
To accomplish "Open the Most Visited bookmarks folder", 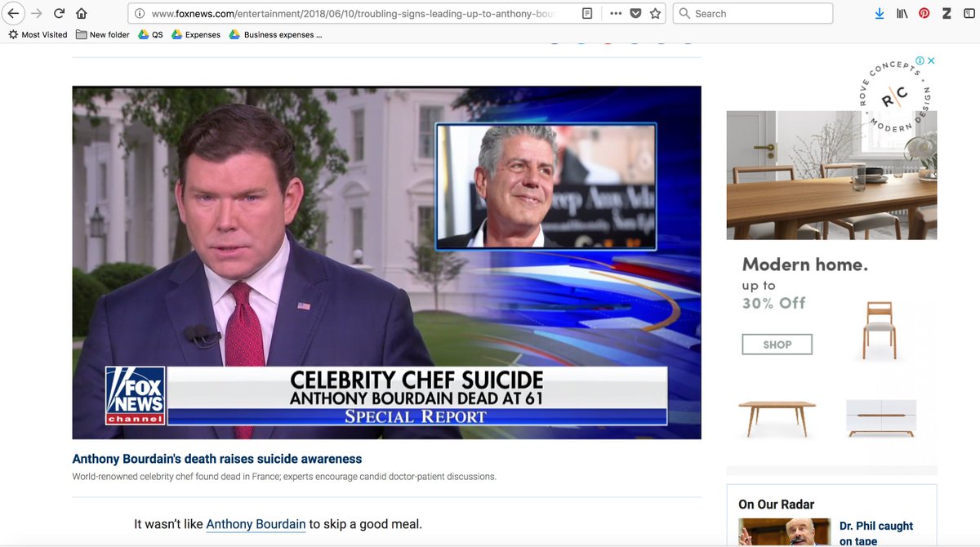I will [38, 35].
